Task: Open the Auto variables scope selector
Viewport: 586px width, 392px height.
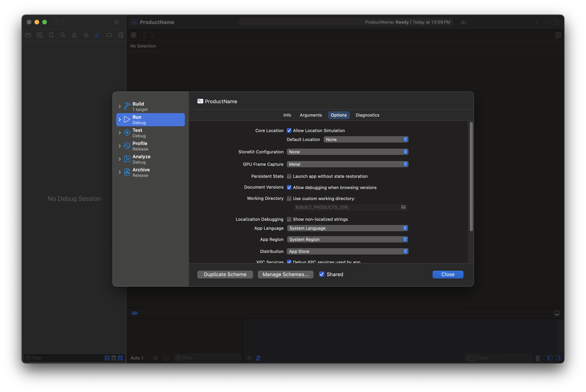Action: point(137,358)
